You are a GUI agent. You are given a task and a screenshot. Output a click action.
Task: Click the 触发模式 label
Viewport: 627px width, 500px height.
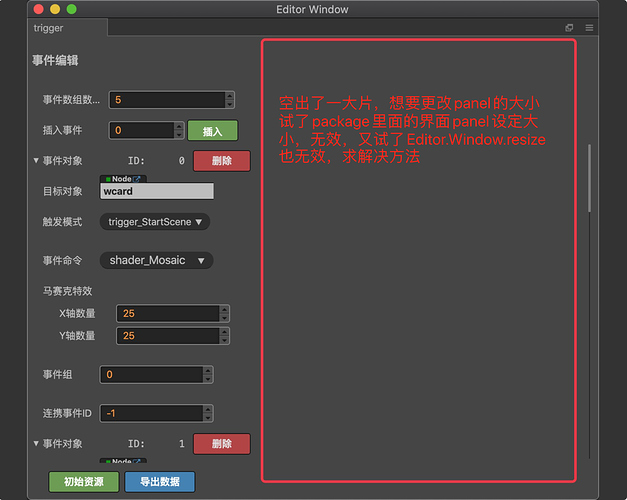click(62, 222)
